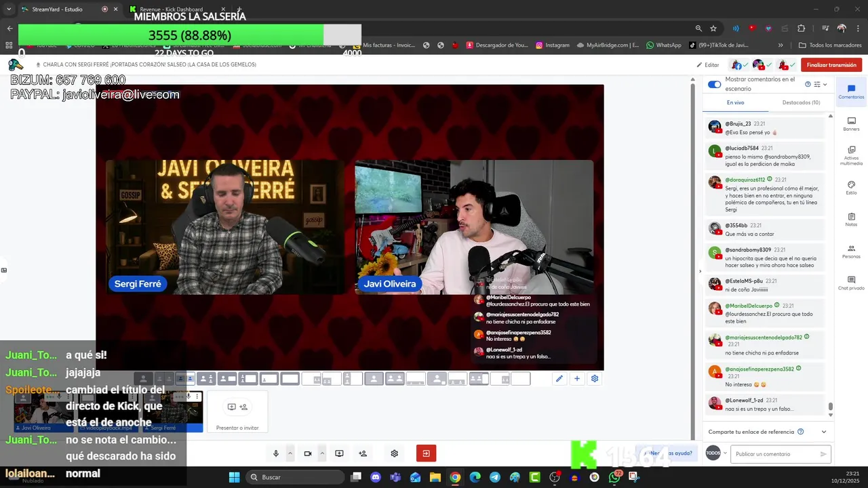Viewport: 868px width, 488px height.
Task: Open comment filter settings dropdown
Action: [x=821, y=85]
